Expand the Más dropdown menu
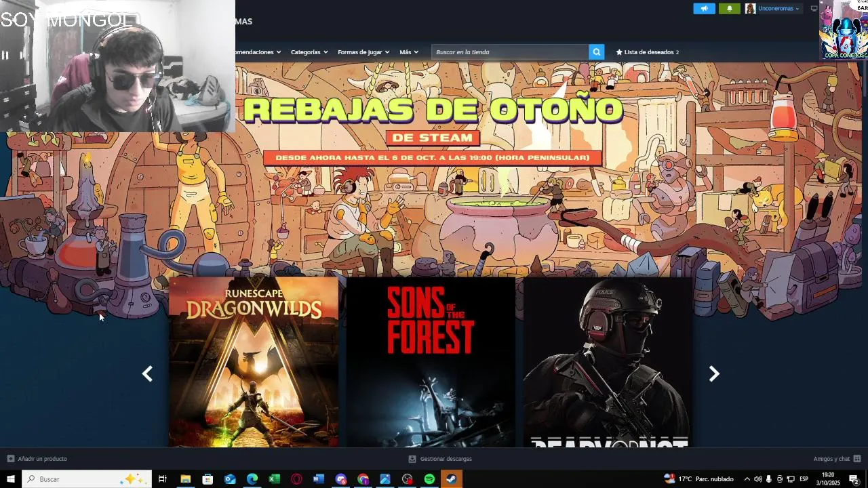868x488 pixels. click(x=409, y=52)
